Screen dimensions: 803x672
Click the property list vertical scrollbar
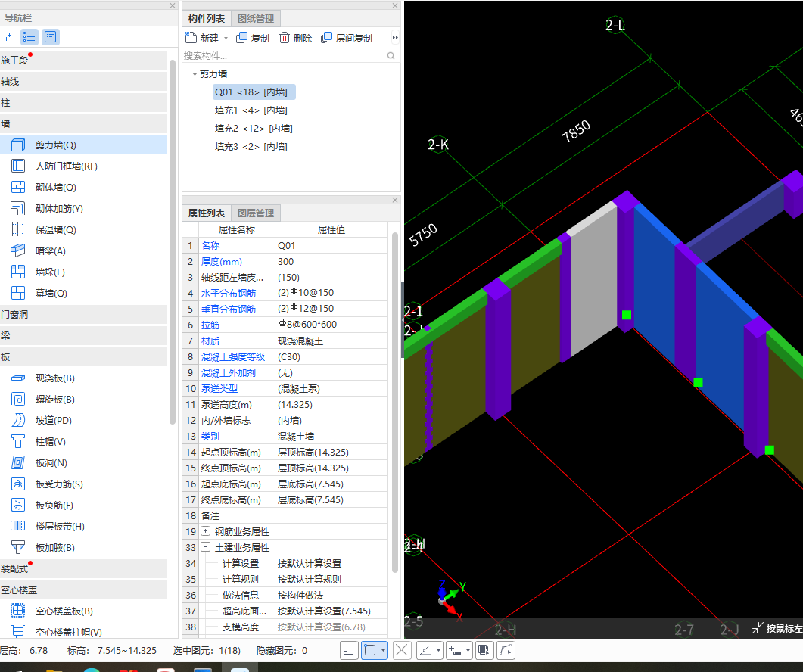pyautogui.click(x=395, y=402)
